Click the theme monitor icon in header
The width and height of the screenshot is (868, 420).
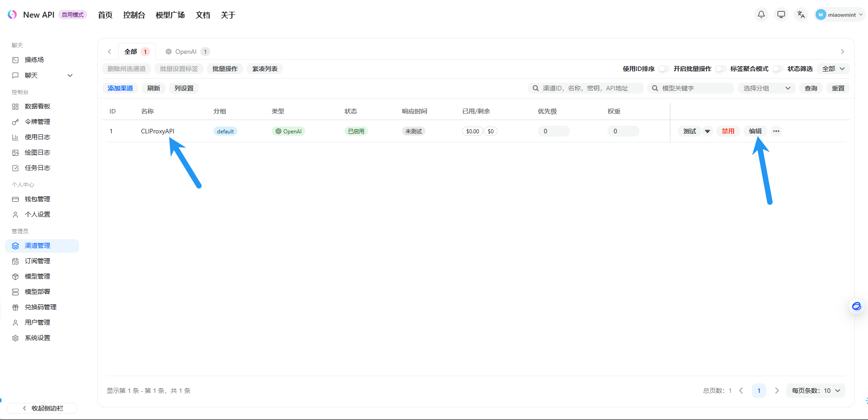(781, 14)
